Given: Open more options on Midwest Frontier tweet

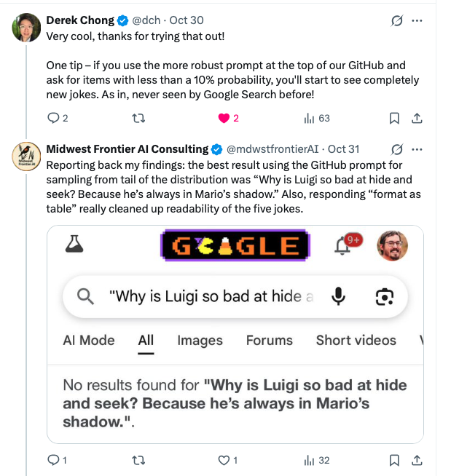Looking at the screenshot, I should 417,149.
